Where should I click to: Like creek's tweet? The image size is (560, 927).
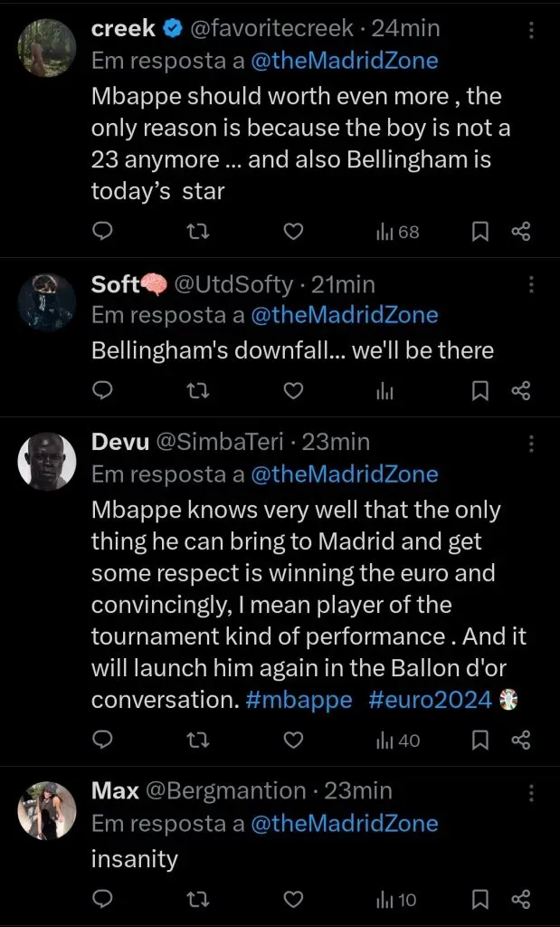(293, 232)
